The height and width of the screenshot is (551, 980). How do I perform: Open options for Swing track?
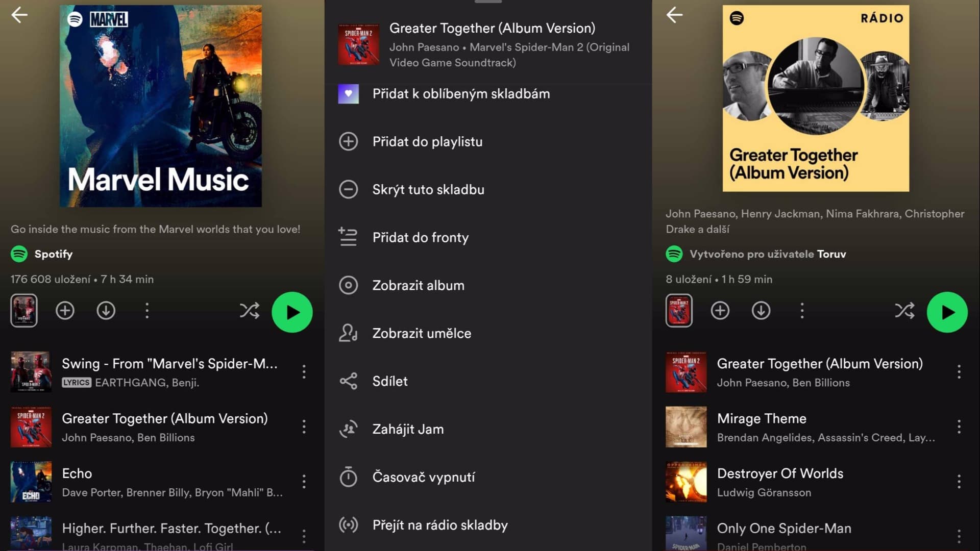[304, 371]
